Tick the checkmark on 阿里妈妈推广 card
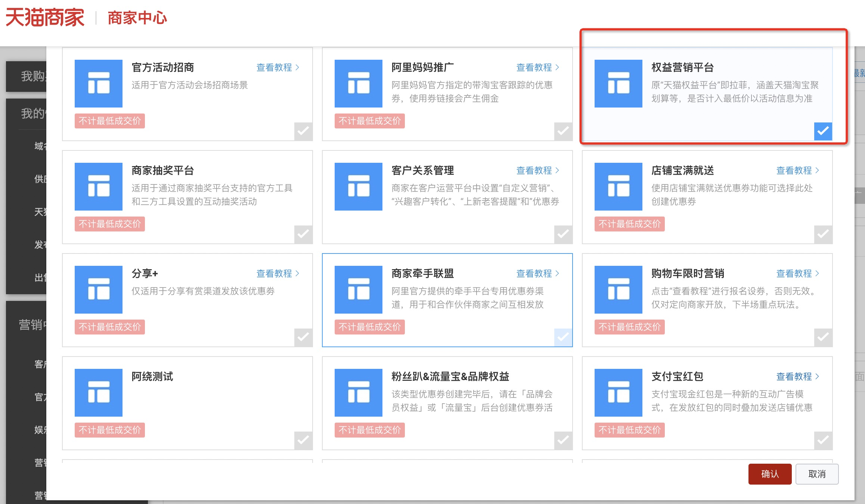This screenshot has width=865, height=504. [563, 131]
